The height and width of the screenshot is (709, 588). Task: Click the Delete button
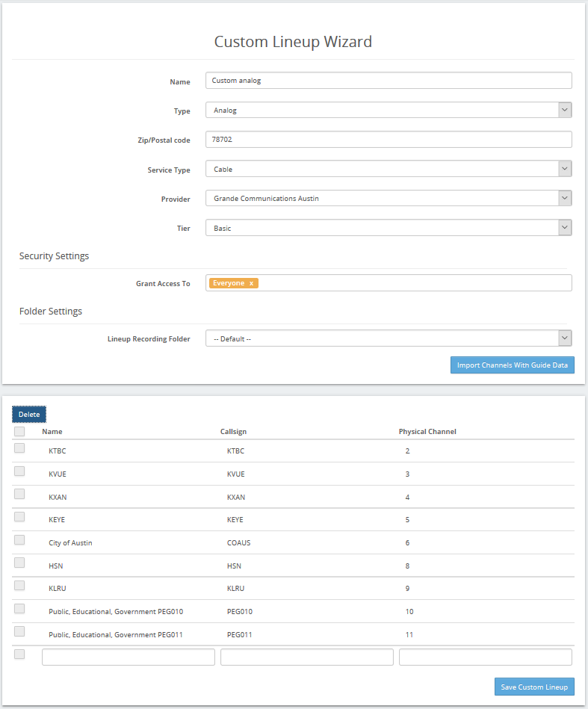pyautogui.click(x=29, y=414)
